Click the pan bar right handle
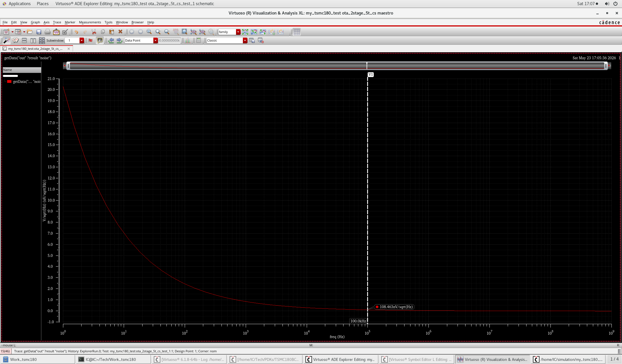Viewport: 622px width, 364px height. point(606,66)
